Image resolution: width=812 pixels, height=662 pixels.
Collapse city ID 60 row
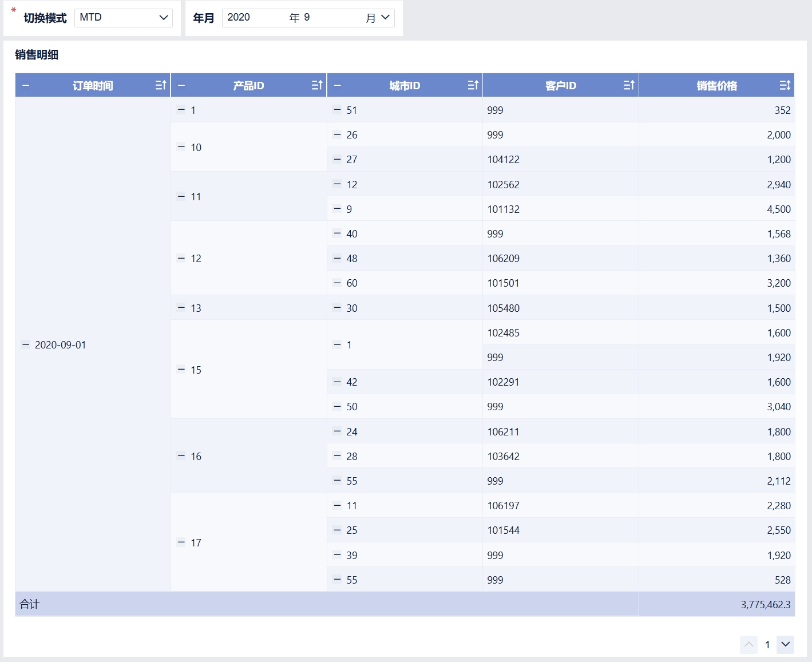(338, 283)
